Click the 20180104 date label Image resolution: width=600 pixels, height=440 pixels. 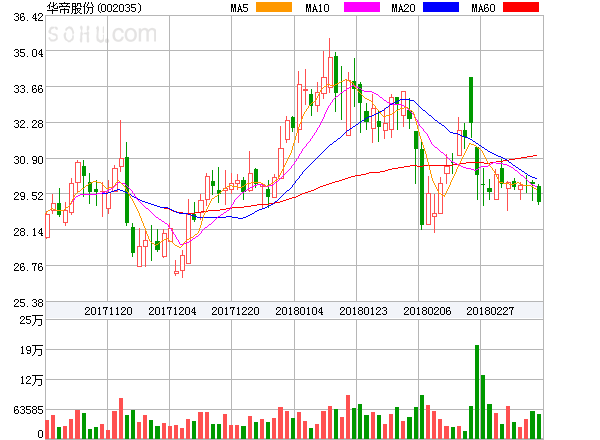pos(299,311)
